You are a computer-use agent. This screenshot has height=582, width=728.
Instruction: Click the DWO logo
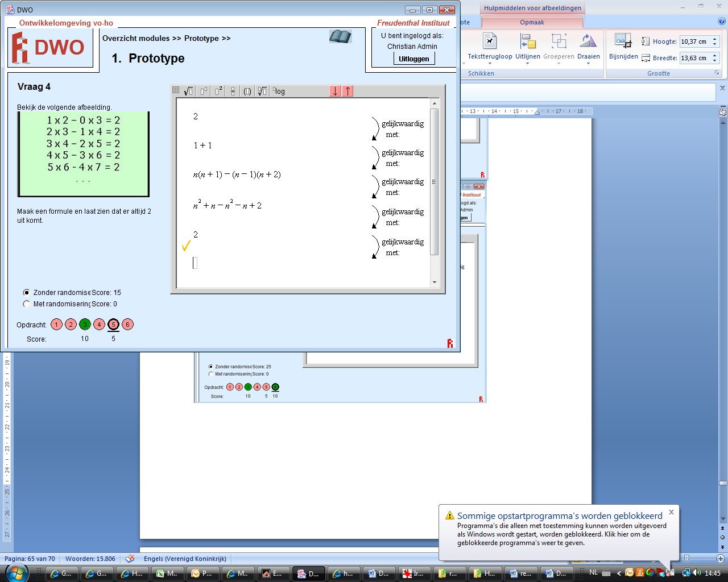[x=49, y=48]
